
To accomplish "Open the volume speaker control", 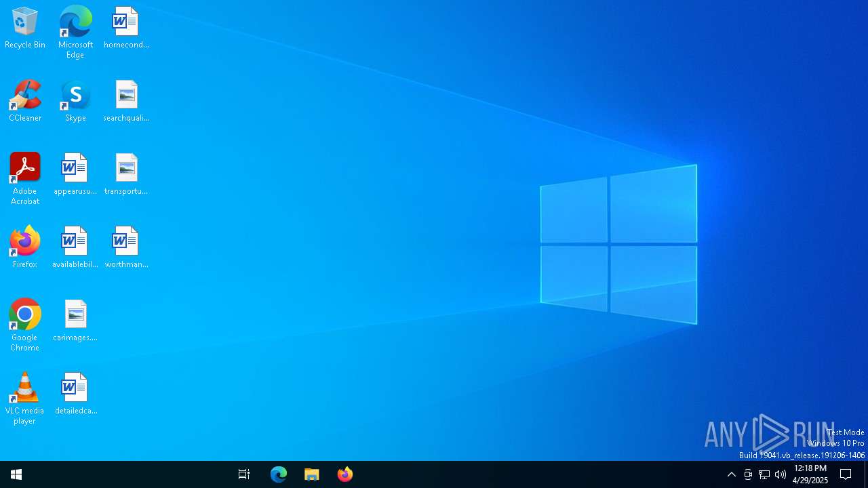I will point(781,474).
